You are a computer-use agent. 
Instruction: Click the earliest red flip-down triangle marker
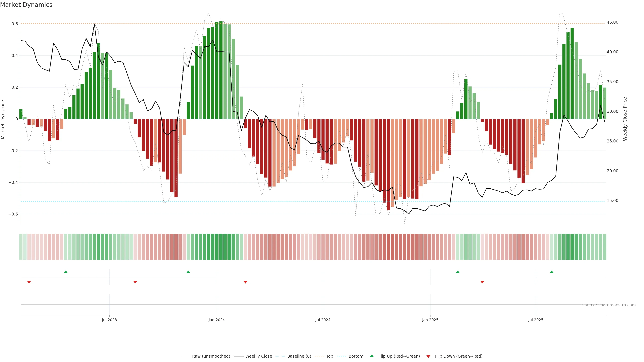point(29,282)
